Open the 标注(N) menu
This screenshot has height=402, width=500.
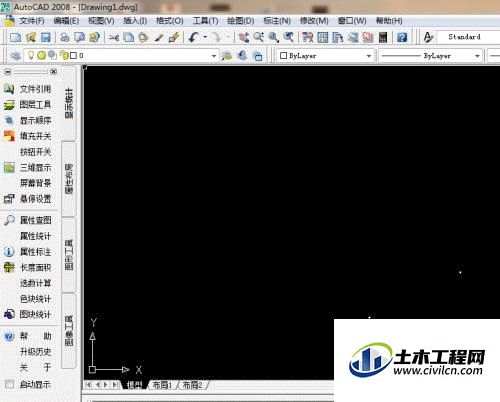point(277,21)
